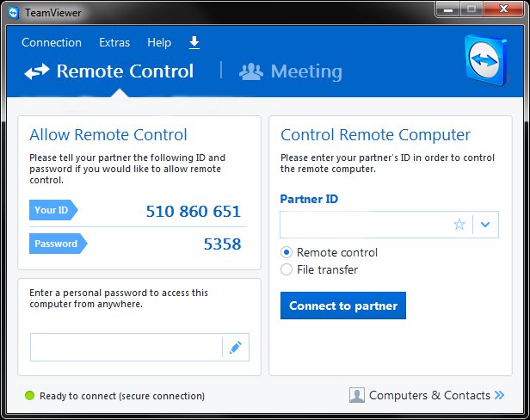Click the pencil edit icon for personal password

coord(236,348)
